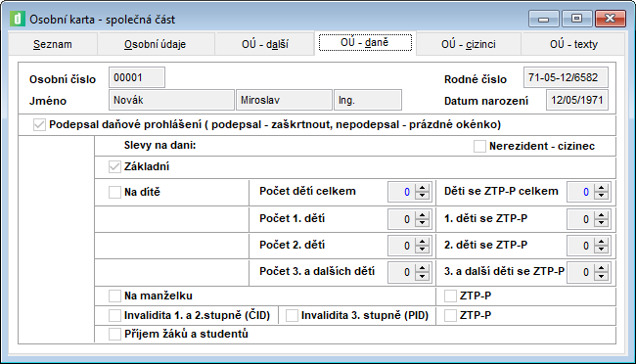Viewport: 636px width, 364px height.
Task: Toggle the Základní tax discount checkbox
Action: [x=114, y=166]
